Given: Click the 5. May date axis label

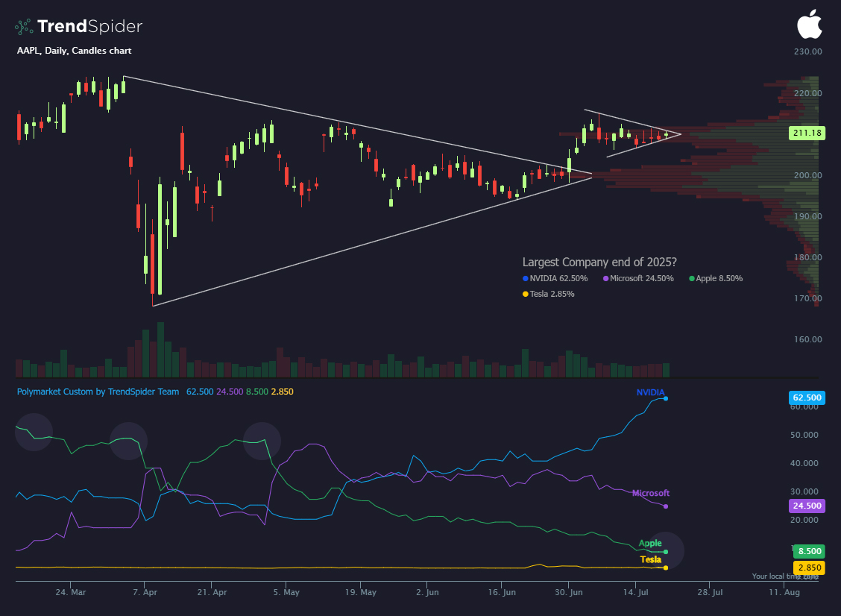Looking at the screenshot, I should click(x=286, y=592).
